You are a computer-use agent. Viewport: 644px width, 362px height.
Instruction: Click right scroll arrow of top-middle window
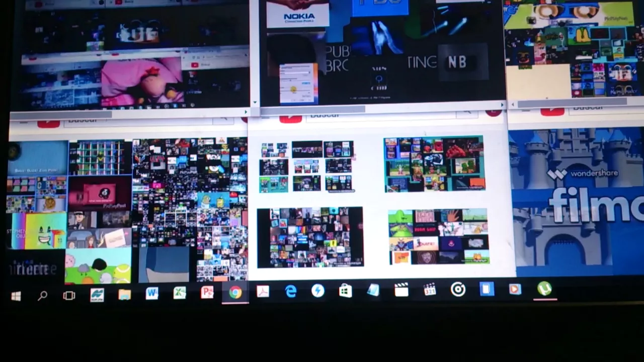click(503, 105)
